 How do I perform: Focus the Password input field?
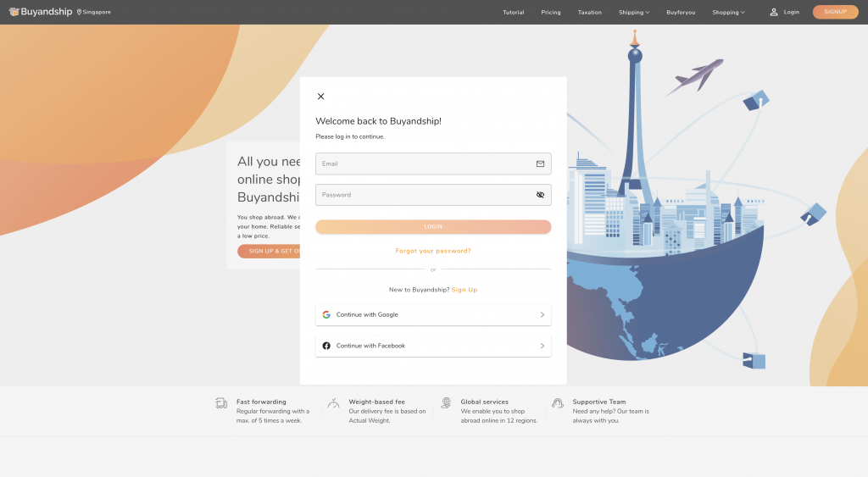click(x=433, y=195)
